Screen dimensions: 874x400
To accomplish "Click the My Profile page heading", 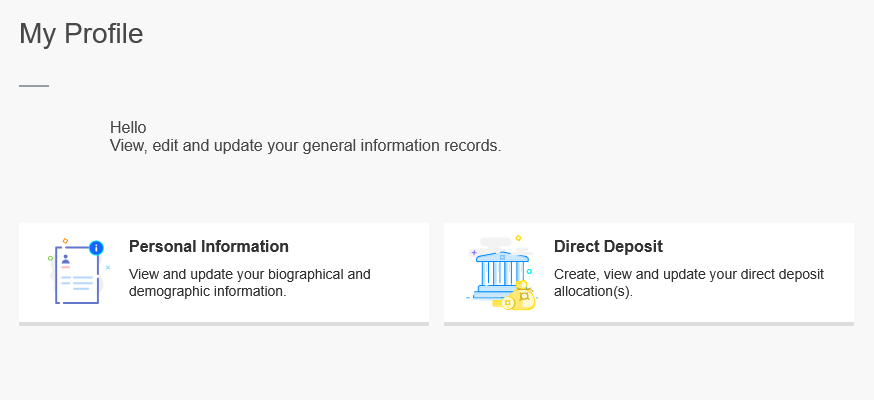I will tap(81, 34).
